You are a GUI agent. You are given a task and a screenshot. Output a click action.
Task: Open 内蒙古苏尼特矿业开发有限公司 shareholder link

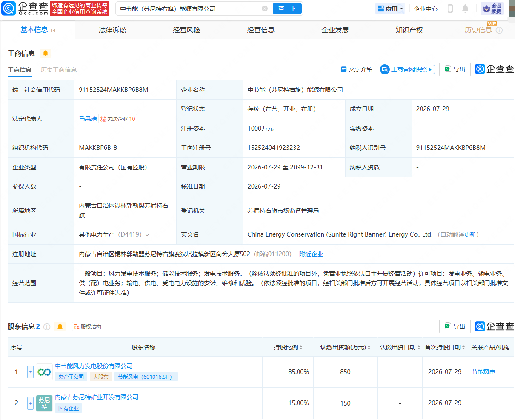[x=97, y=397]
